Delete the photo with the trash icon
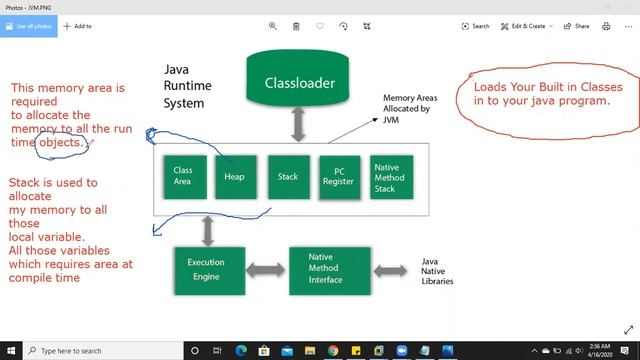 [296, 26]
